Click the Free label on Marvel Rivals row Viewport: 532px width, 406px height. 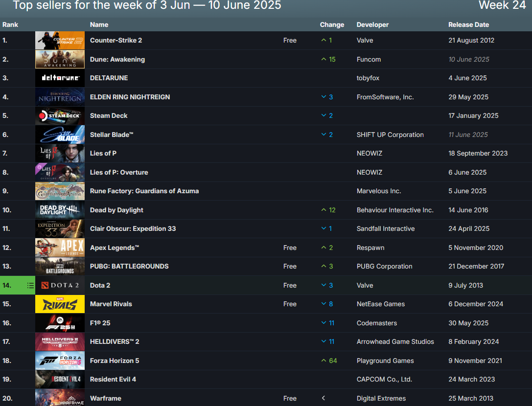(x=290, y=304)
